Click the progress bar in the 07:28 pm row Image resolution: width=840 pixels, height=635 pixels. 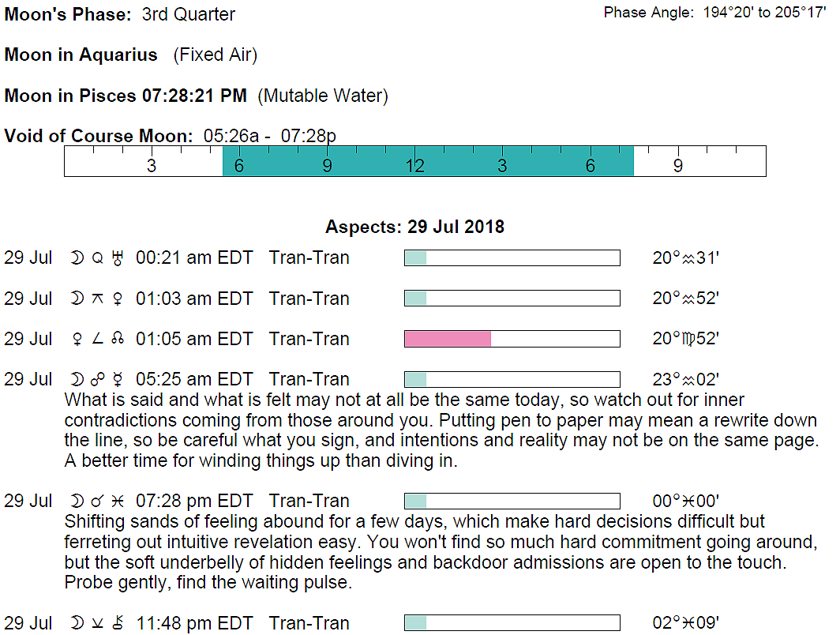pos(512,502)
